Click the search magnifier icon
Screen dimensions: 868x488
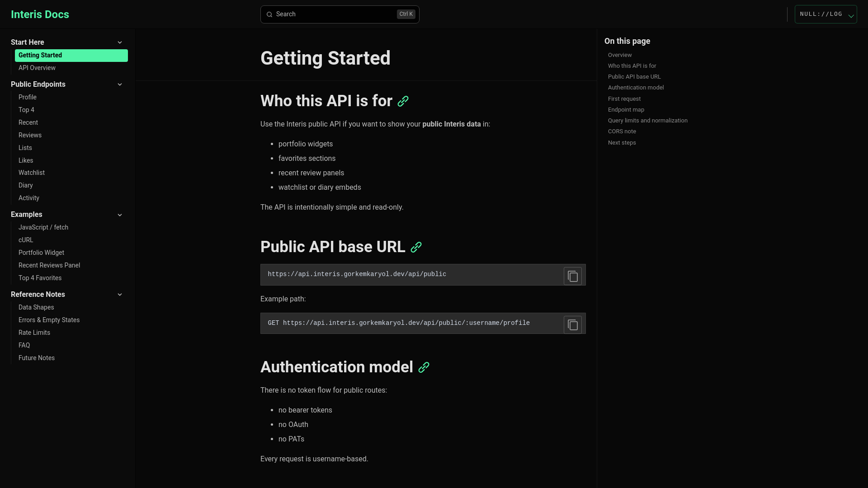tap(269, 14)
